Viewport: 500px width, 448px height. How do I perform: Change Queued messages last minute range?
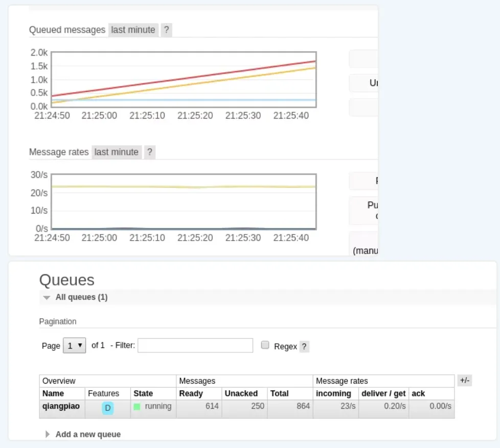[133, 30]
